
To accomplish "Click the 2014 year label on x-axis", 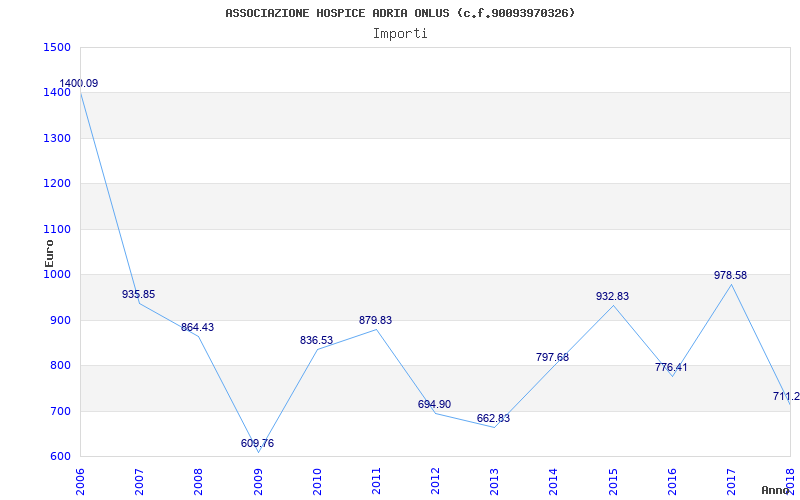I will 554,482.
